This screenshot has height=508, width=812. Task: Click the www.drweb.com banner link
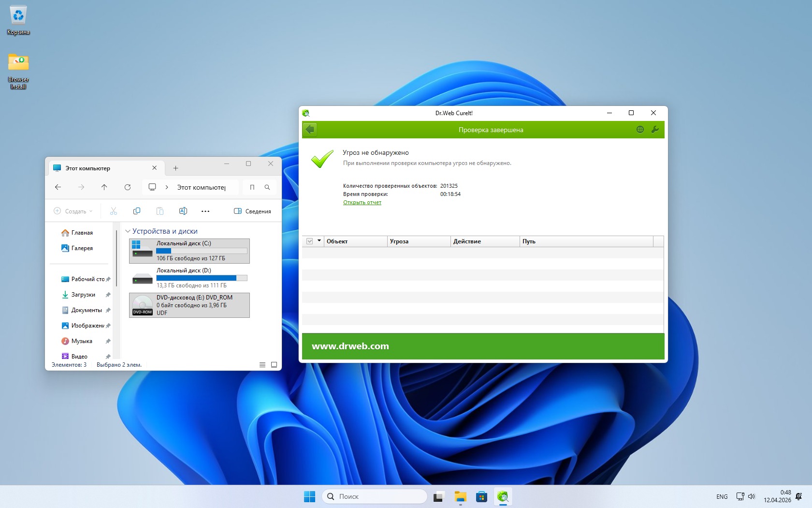pyautogui.click(x=350, y=346)
